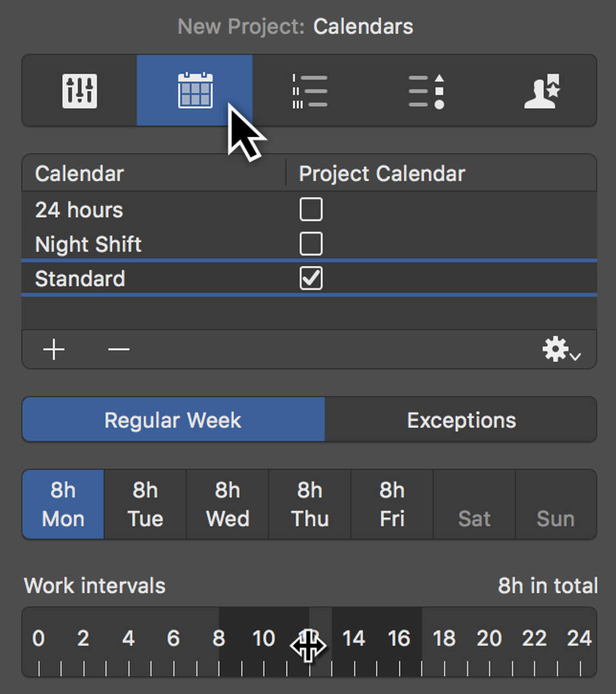The height and width of the screenshot is (694, 616).
Task: Open the resources inspector icon
Action: [x=541, y=90]
